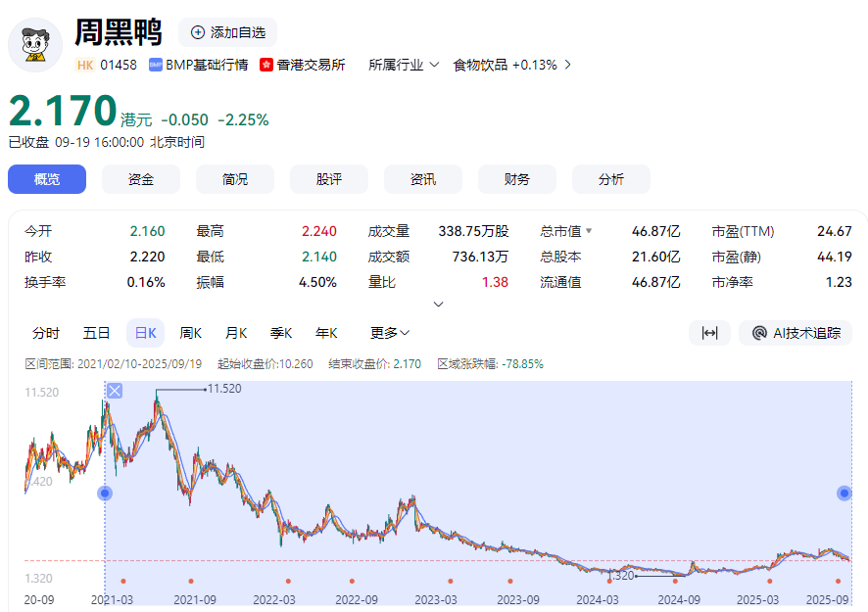
Task: Click the event dot near 2023-09
Action: (x=510, y=581)
